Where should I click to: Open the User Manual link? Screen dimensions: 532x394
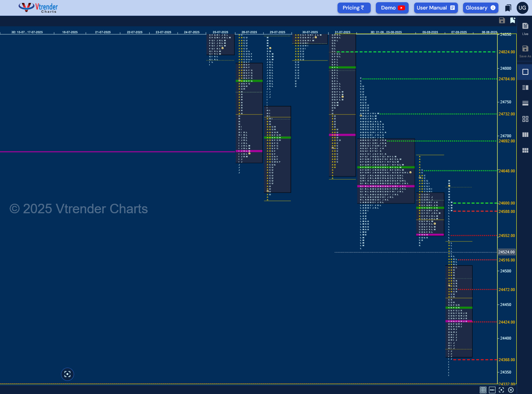point(436,8)
